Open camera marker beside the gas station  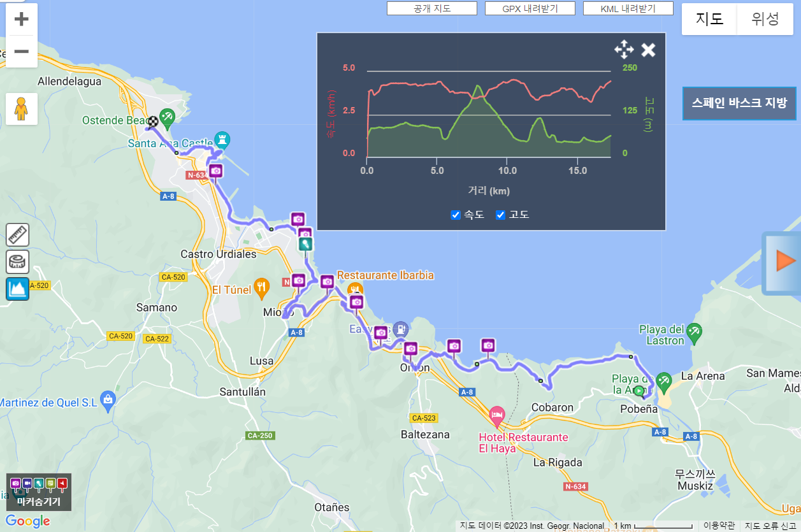(x=381, y=333)
